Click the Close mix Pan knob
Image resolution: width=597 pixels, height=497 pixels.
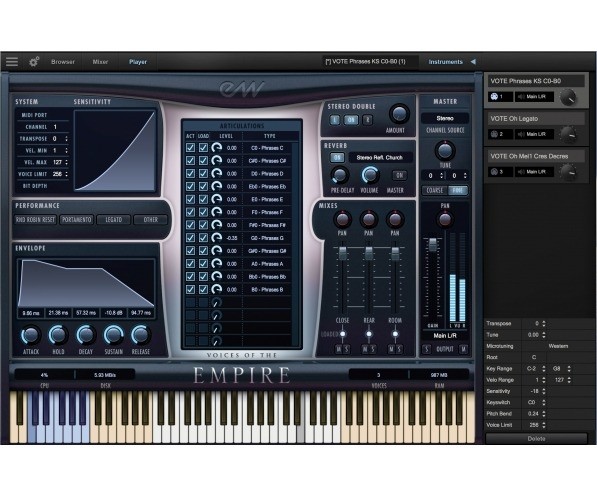coord(342,219)
